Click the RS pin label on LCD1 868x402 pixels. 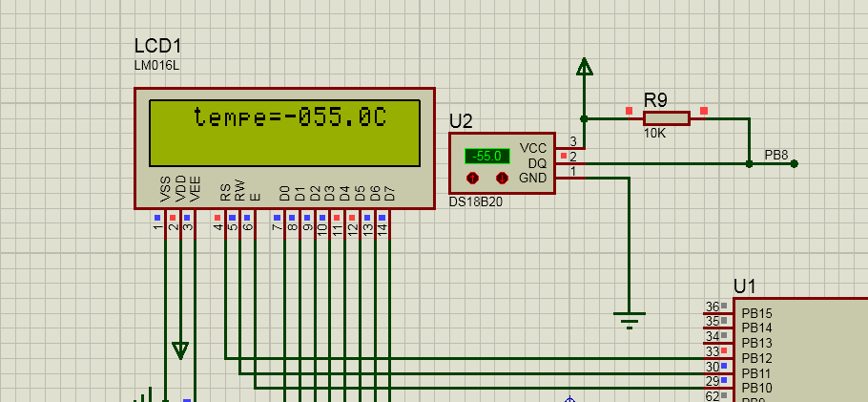225,192
